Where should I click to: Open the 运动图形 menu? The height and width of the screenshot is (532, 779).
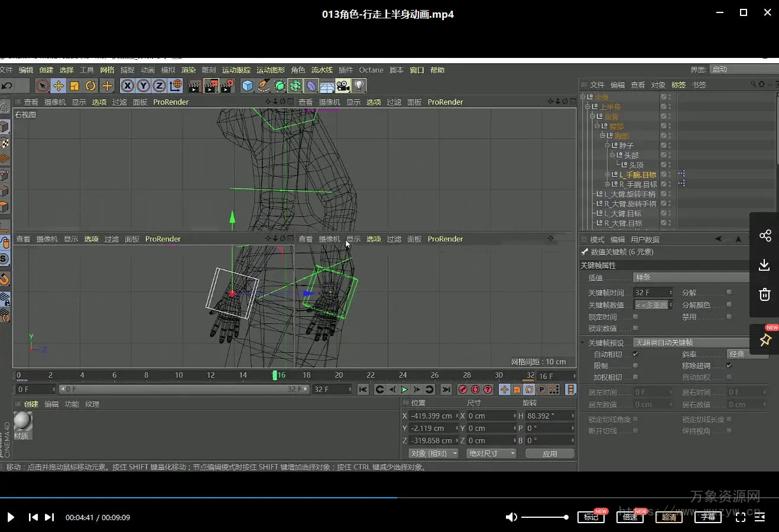point(270,70)
